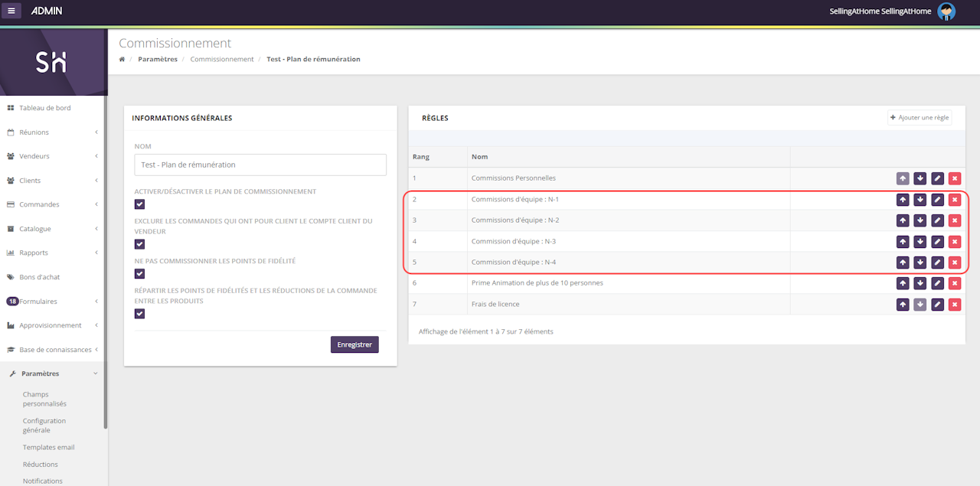Edit the Commissions d'équipe : N-2 rule
The width and height of the screenshot is (980, 486).
coord(937,220)
